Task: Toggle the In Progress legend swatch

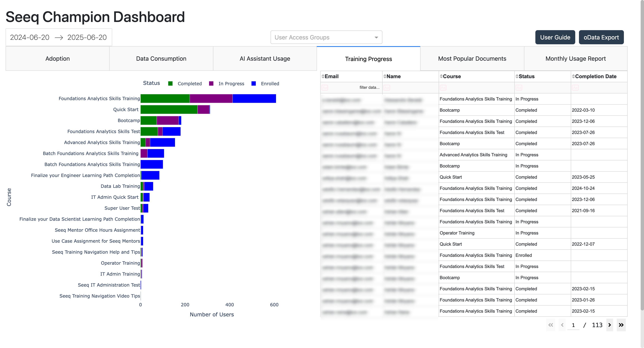Action: pos(211,83)
